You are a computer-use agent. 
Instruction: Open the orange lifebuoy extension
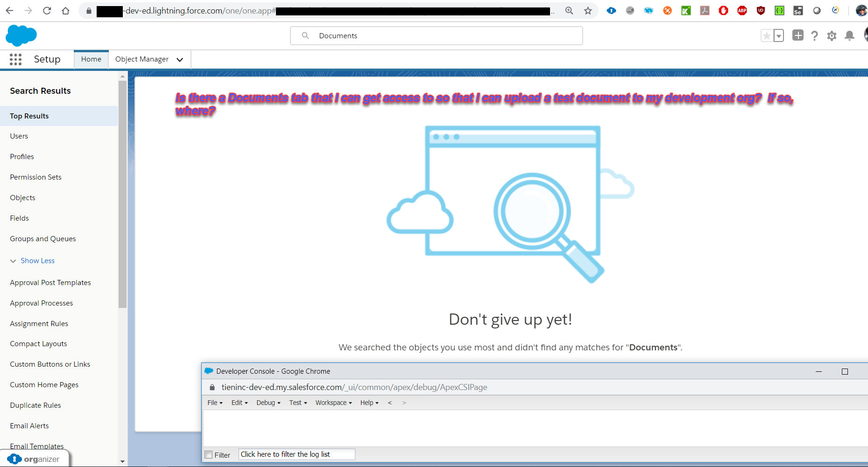667,10
